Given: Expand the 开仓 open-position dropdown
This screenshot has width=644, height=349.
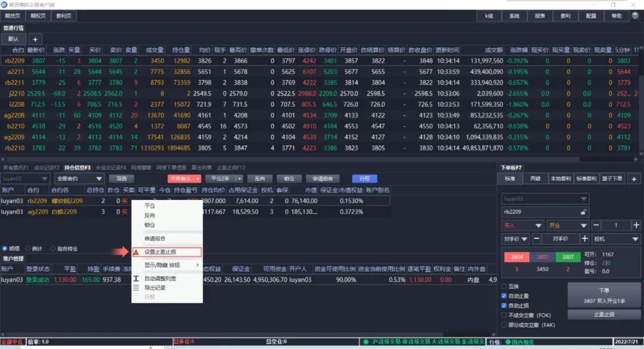Looking at the screenshot, I should click(x=569, y=225).
